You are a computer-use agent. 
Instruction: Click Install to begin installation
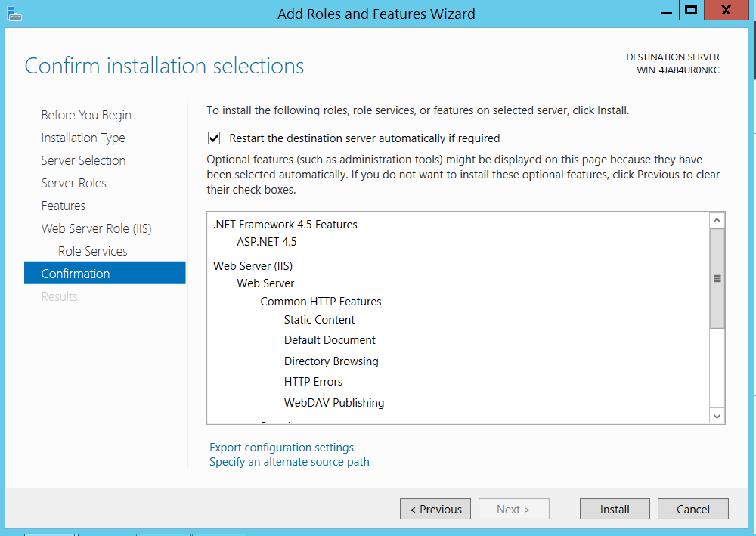coord(615,509)
